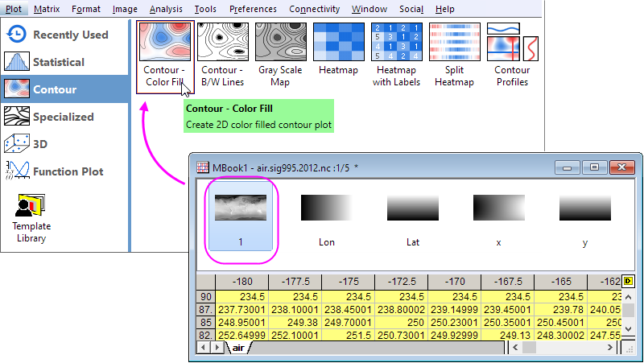644x363 pixels.
Task: Select the Lat matrix object thumbnail
Action: [413, 219]
